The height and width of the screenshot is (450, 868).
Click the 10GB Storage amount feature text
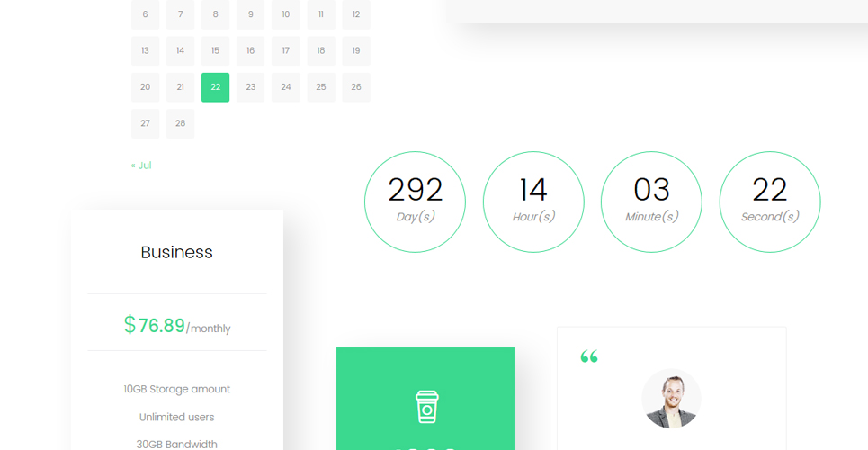pyautogui.click(x=176, y=389)
